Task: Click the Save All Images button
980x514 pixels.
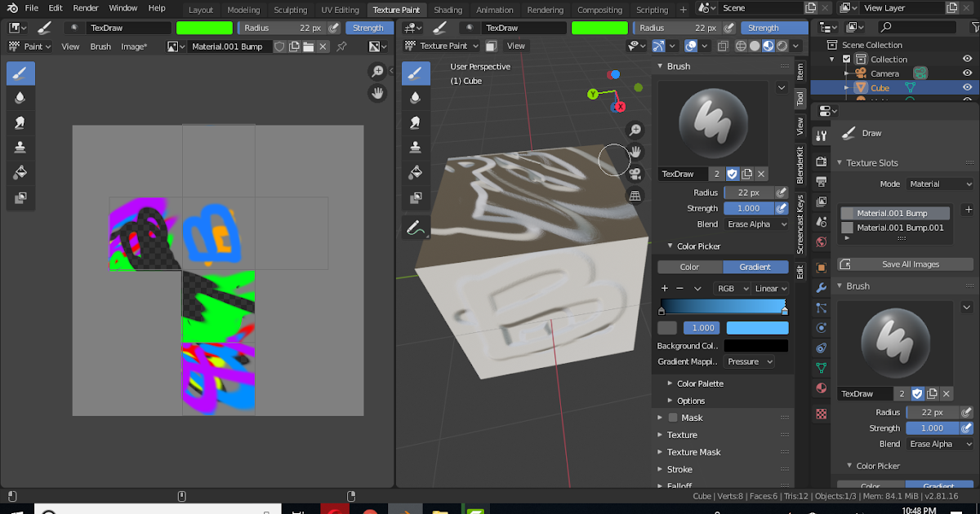Action: 905,264
